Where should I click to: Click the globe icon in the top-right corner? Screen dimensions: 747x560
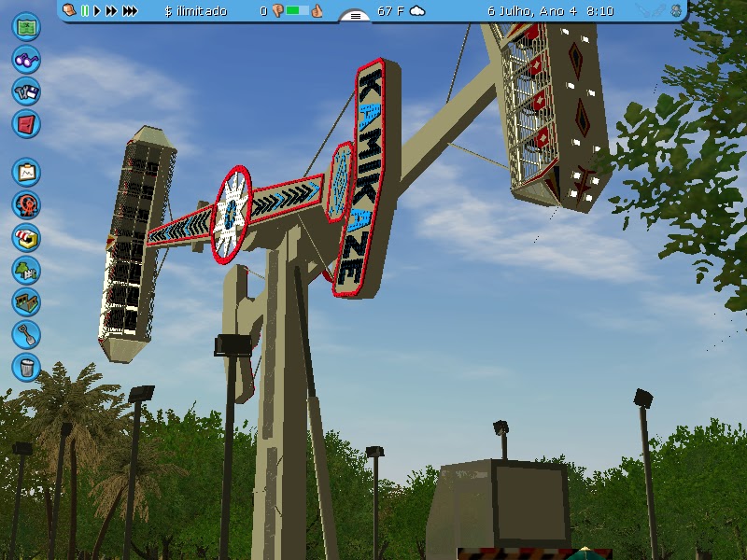point(675,9)
